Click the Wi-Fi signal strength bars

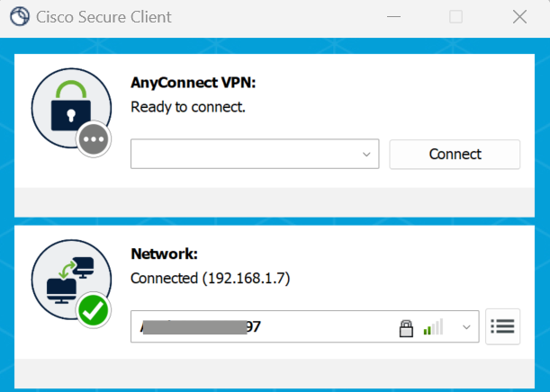tap(434, 327)
